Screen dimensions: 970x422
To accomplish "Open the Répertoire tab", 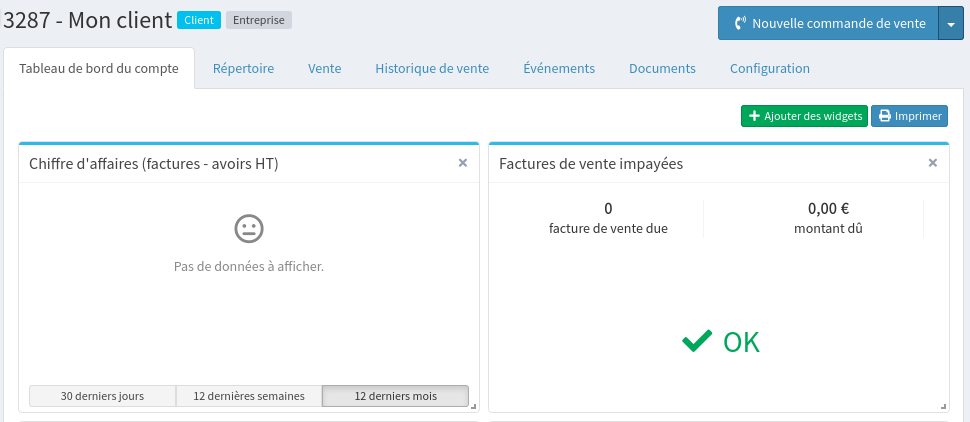I will tap(243, 69).
